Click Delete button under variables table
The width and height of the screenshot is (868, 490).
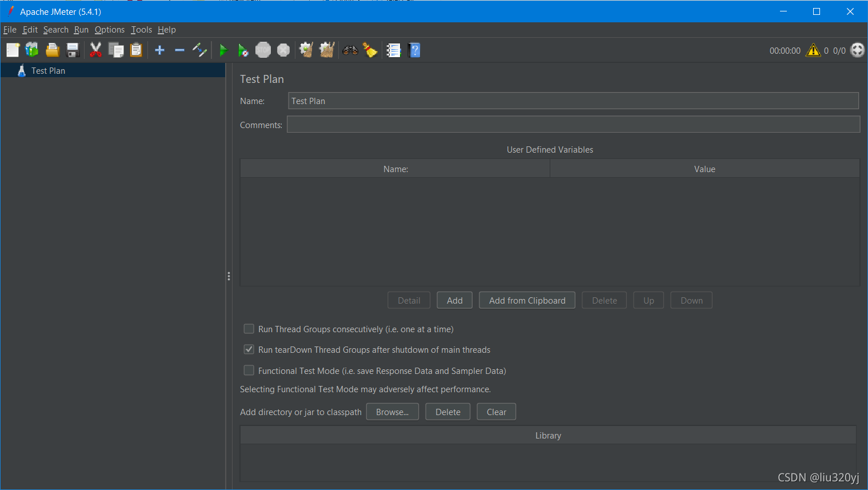605,300
